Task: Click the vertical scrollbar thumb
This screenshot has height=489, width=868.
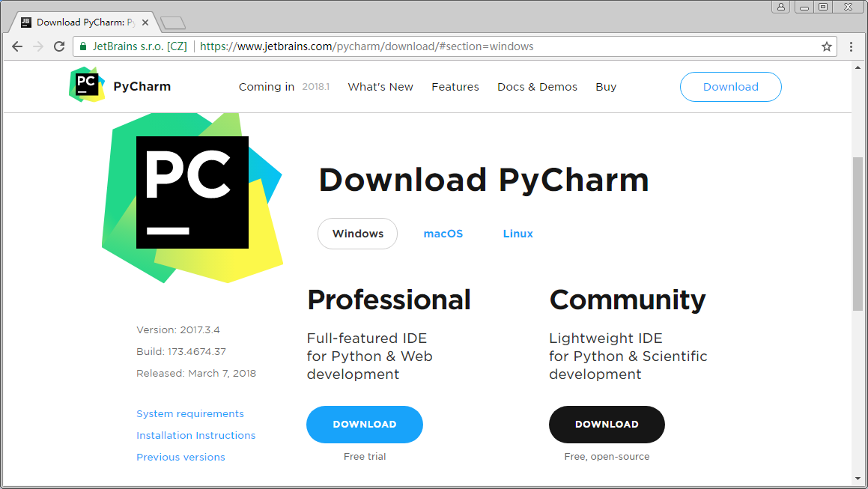Action: [x=858, y=234]
